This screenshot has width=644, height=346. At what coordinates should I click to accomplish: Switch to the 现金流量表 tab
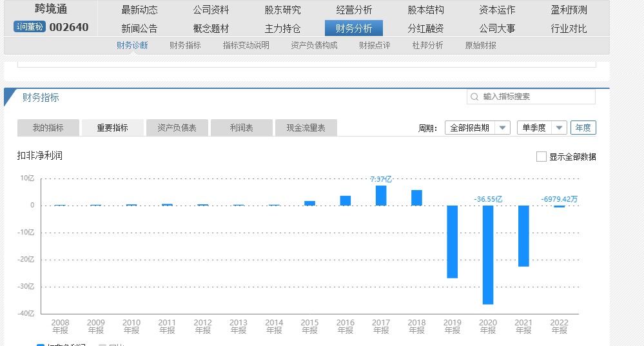tap(306, 128)
